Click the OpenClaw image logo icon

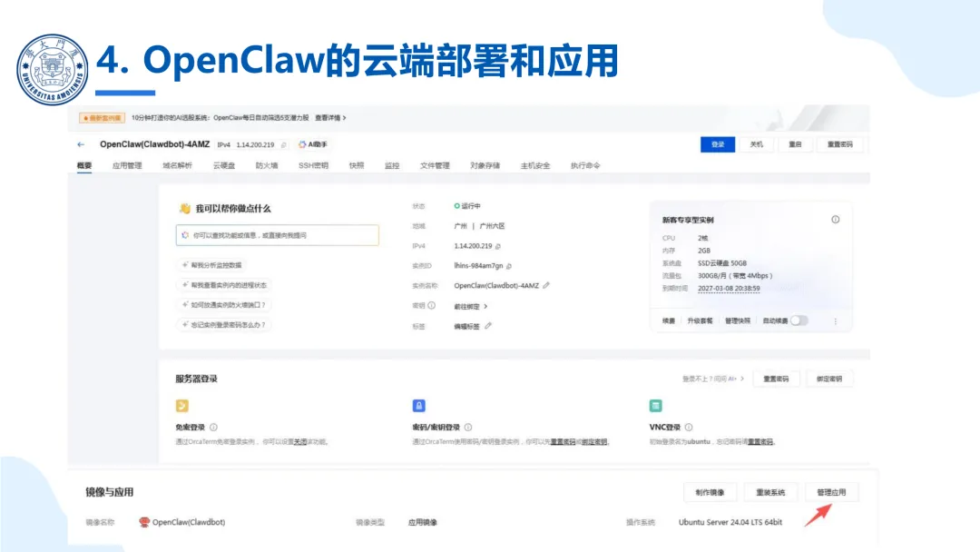144,522
